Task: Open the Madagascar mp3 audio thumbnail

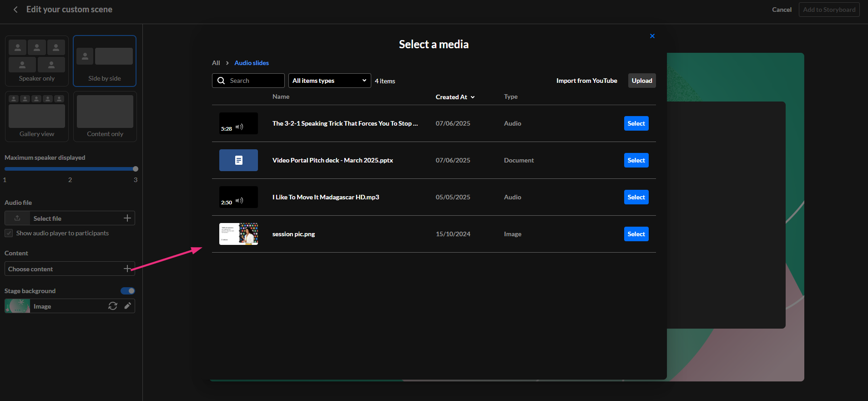Action: (x=238, y=197)
